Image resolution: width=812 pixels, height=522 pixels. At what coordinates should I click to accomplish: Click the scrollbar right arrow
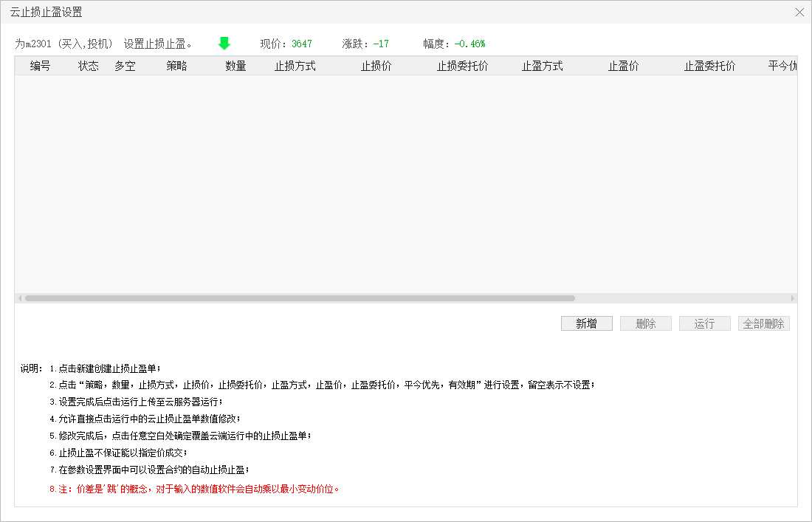(793, 298)
